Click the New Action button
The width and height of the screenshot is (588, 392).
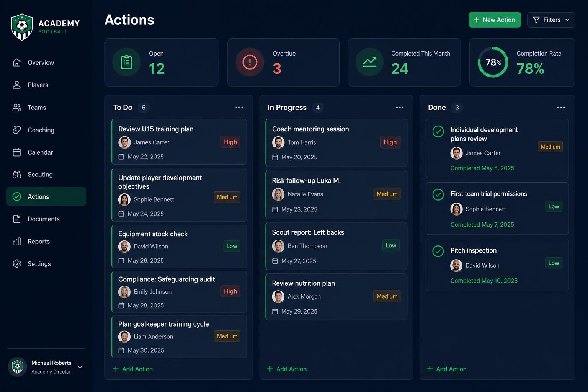[x=495, y=20]
